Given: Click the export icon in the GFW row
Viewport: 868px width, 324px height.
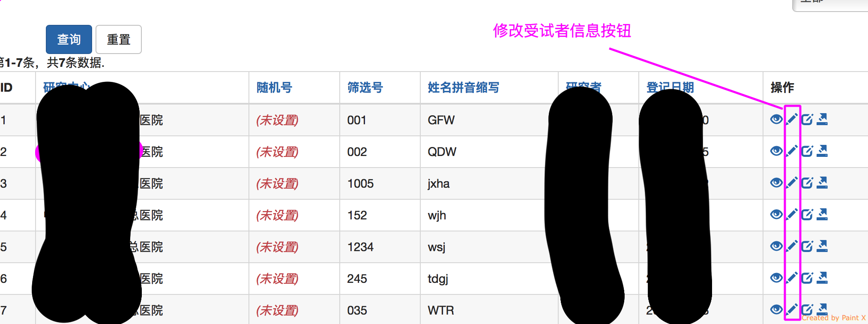Looking at the screenshot, I should click(822, 119).
